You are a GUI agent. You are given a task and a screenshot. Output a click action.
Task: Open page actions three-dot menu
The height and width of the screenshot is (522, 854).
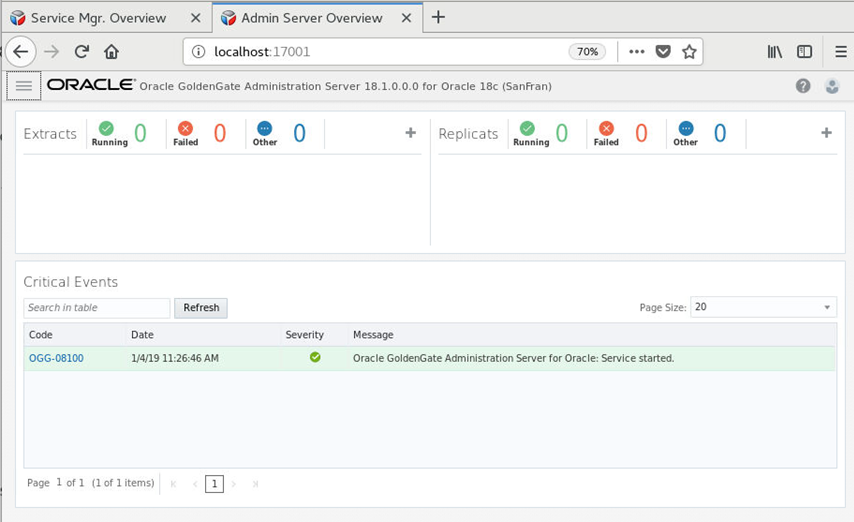[637, 52]
